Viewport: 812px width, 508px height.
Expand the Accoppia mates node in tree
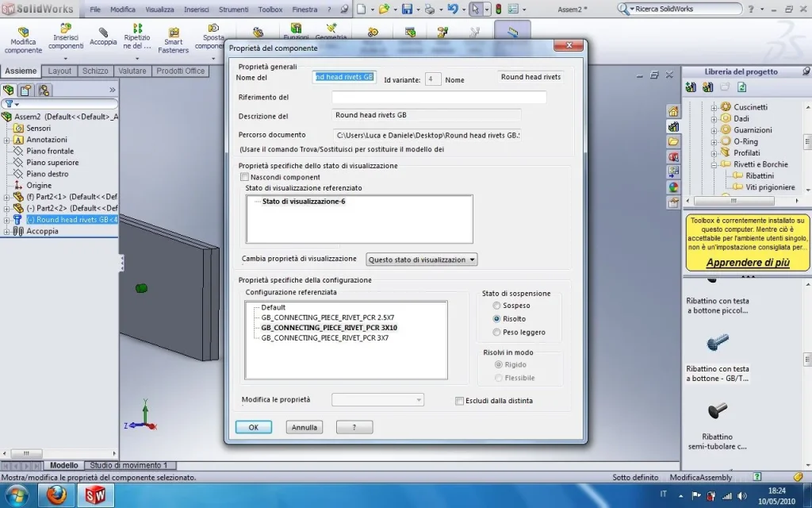coord(6,231)
